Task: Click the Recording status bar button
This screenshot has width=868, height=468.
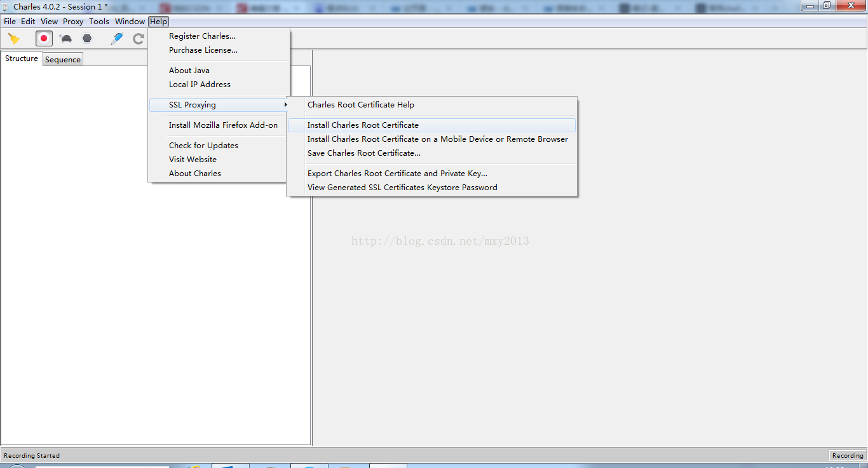Action: coord(848,455)
